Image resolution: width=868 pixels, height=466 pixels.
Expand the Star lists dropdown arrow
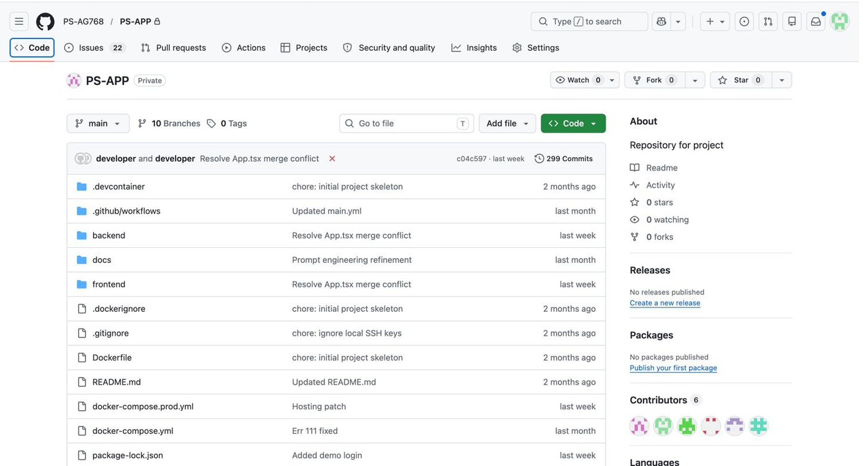pyautogui.click(x=782, y=80)
